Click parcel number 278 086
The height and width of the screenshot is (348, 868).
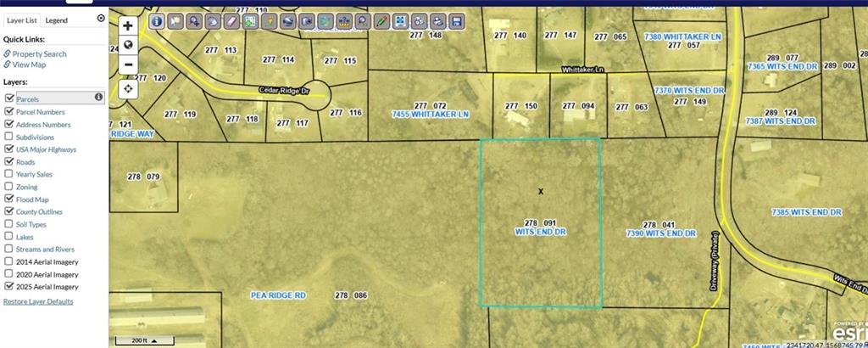(351, 295)
